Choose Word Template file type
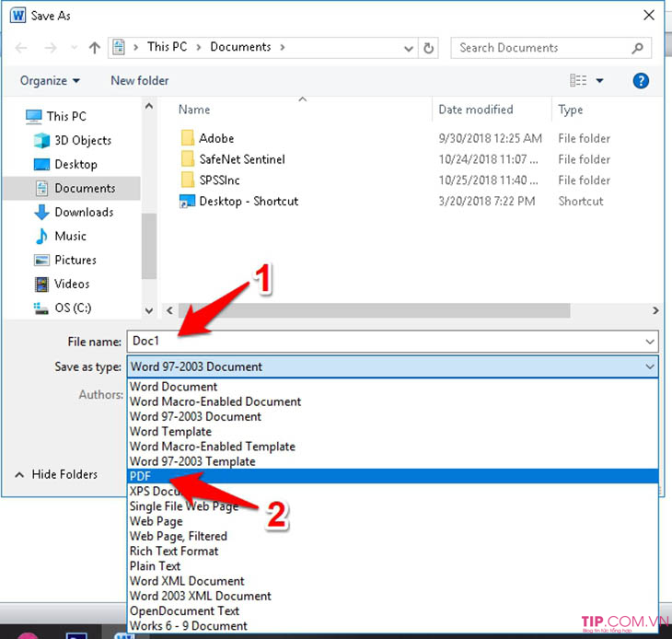Image resolution: width=672 pixels, height=639 pixels. click(x=393, y=432)
